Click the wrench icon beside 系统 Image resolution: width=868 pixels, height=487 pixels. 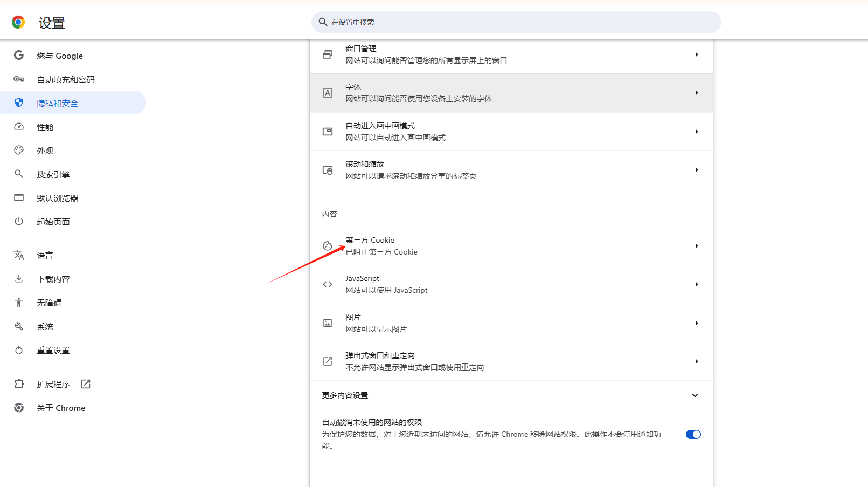pos(19,326)
